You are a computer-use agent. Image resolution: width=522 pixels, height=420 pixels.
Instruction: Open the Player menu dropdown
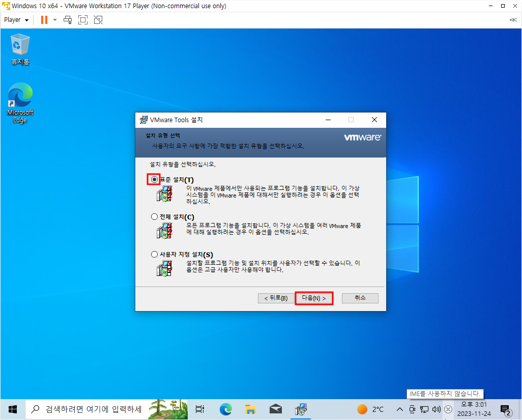tap(16, 20)
